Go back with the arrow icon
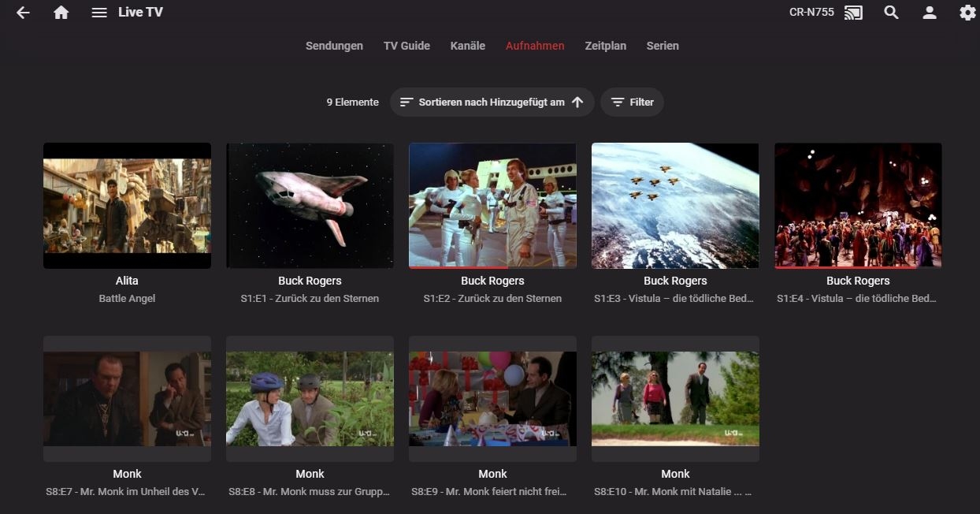Viewport: 980px width, 514px height. [23, 13]
